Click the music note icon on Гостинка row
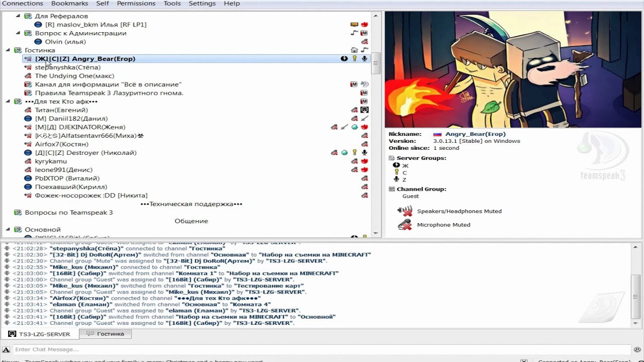Screen dimensions: 644x362 click(364, 50)
